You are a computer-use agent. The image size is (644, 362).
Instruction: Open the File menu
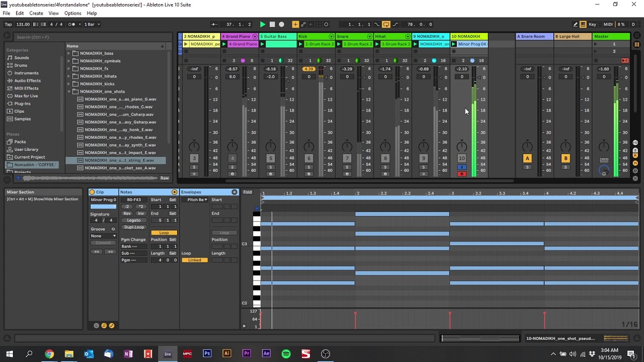tap(7, 13)
